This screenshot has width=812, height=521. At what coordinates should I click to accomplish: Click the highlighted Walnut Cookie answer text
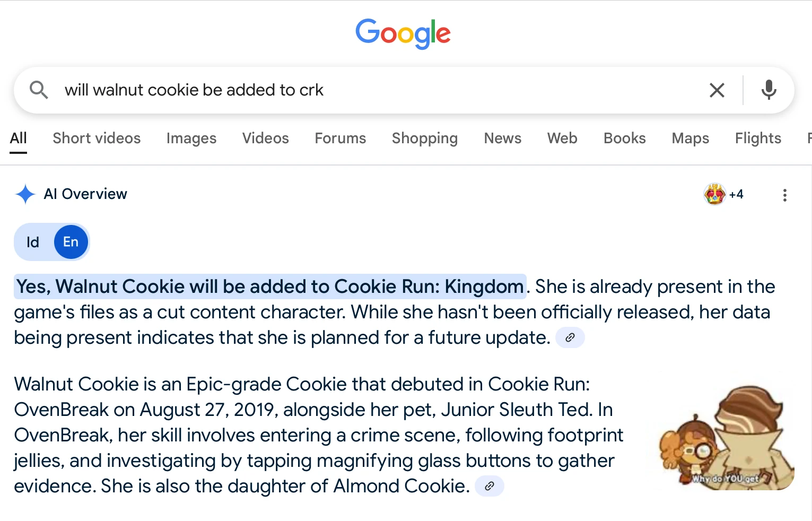click(270, 286)
